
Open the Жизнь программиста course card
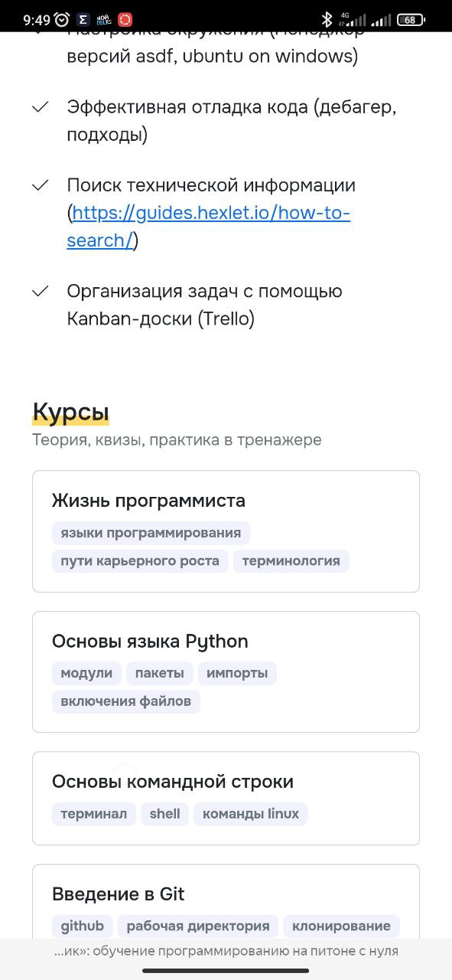coord(226,531)
